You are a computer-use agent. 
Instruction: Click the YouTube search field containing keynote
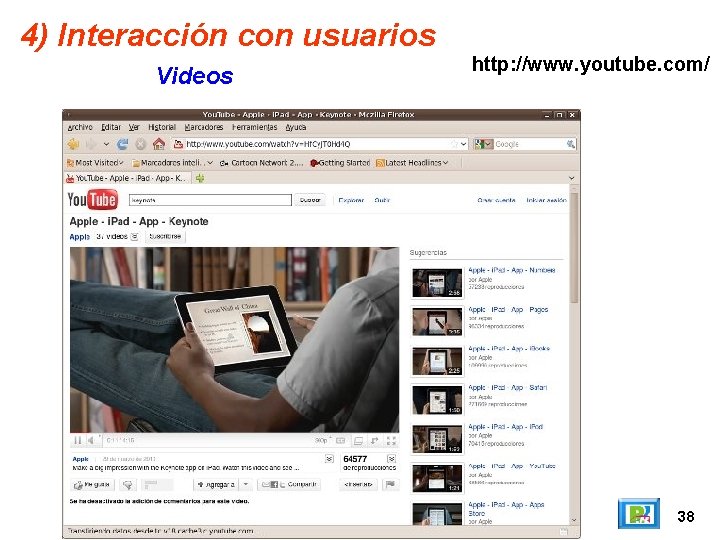(210, 200)
